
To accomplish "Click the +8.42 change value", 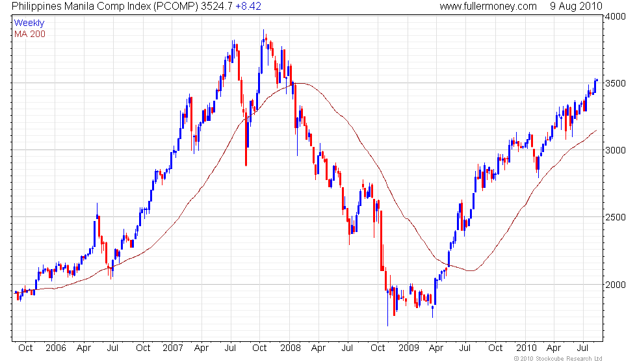I will 248,6.
